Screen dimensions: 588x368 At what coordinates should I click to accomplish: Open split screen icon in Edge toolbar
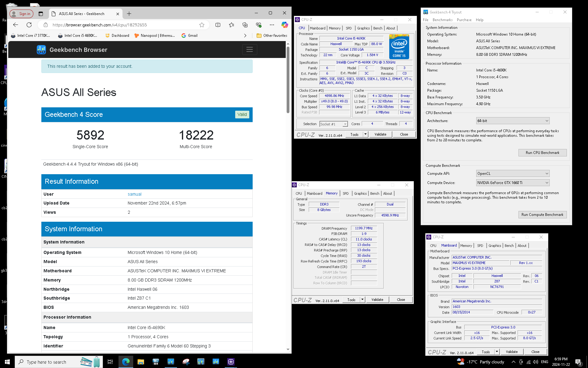pyautogui.click(x=218, y=25)
